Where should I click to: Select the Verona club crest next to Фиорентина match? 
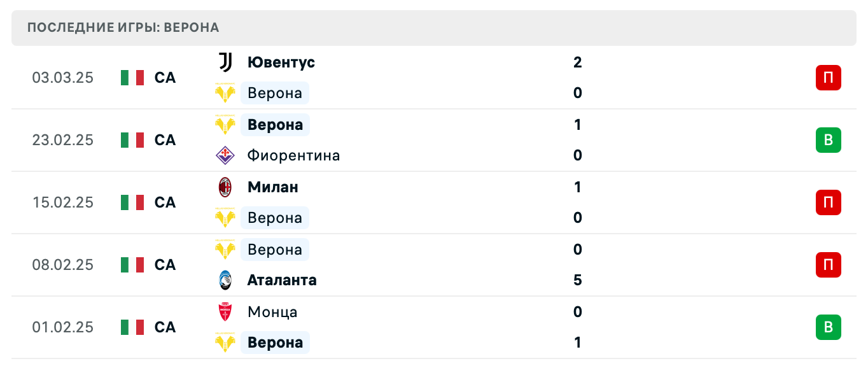[x=225, y=125]
